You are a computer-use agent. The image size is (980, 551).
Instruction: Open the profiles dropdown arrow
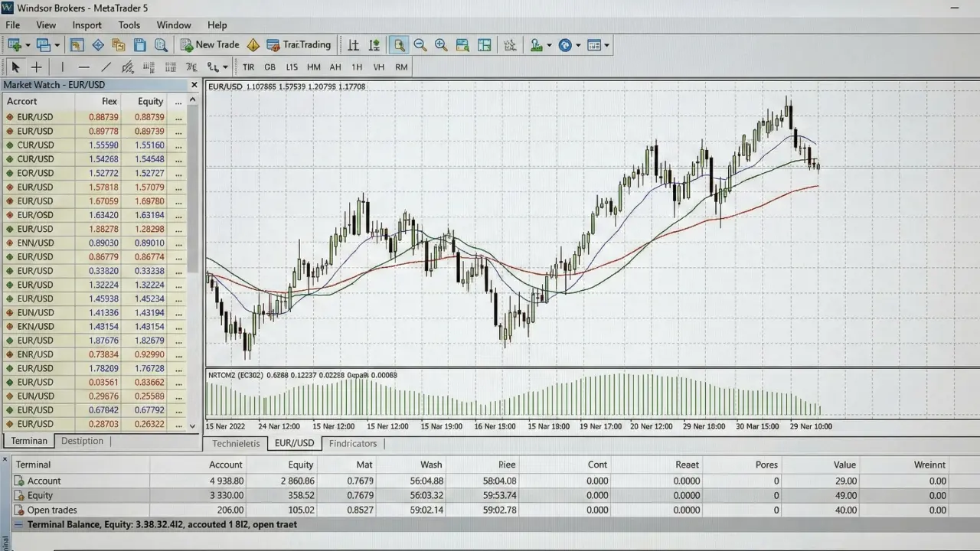click(549, 44)
